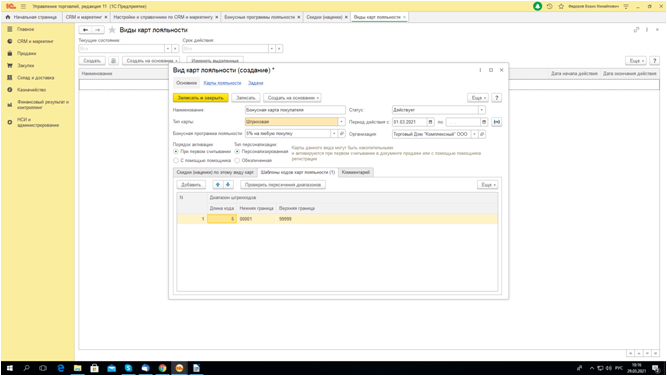This screenshot has height=376, width=667.
Task: Click the period selection button with brackets icon
Action: coord(496,122)
